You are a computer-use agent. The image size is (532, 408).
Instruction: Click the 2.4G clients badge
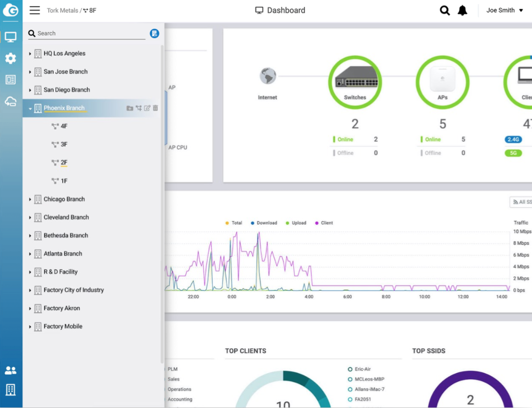pyautogui.click(x=513, y=139)
